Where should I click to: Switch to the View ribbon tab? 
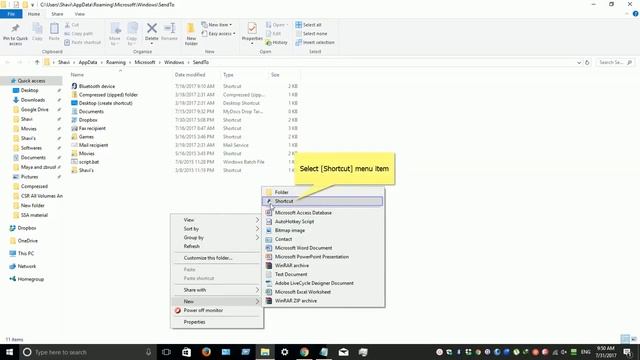80,14
